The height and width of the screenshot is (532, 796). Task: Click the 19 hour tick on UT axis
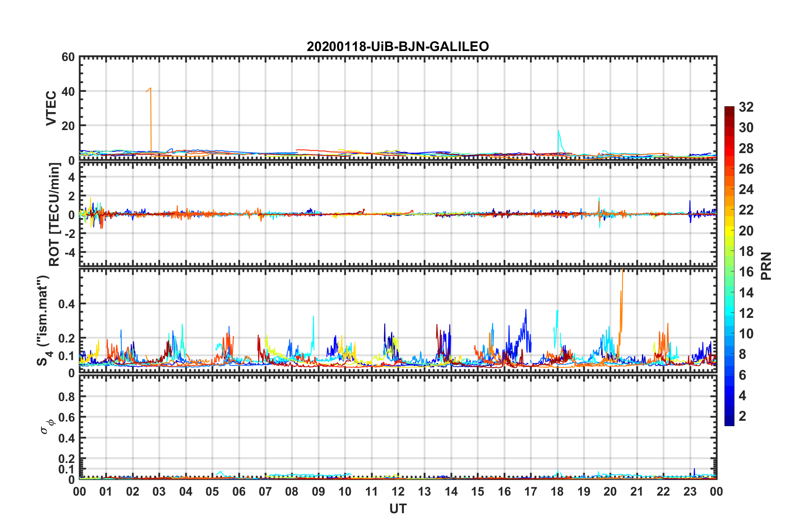pos(584,491)
